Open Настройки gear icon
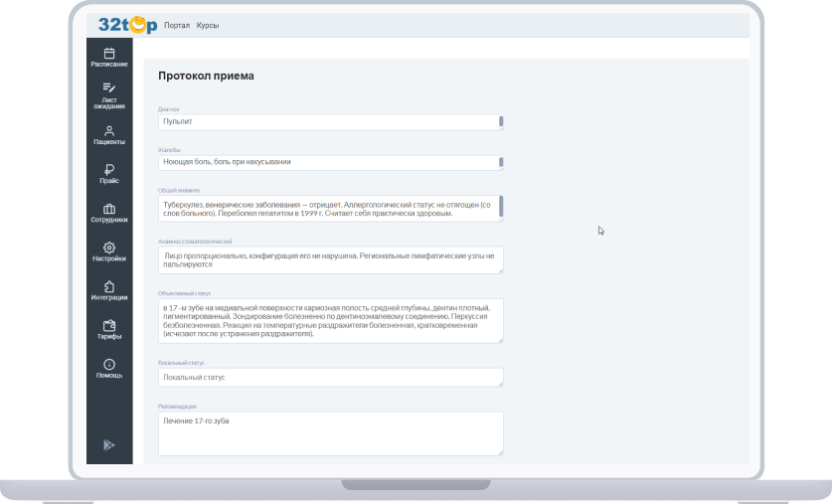833x504 pixels. tap(109, 248)
